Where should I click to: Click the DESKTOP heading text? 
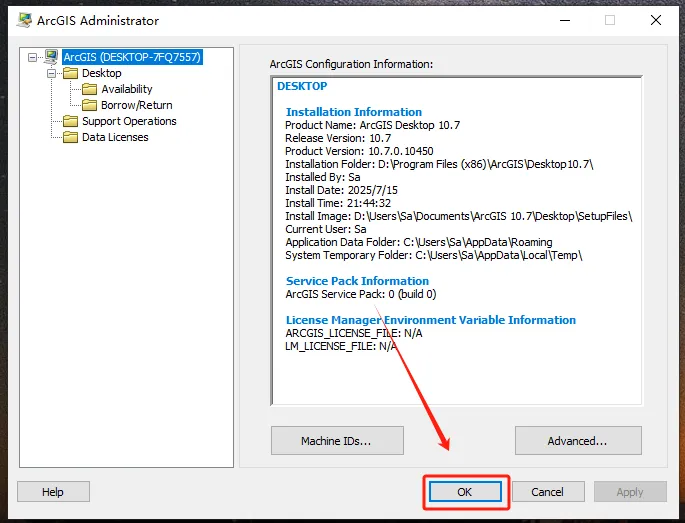coord(302,86)
